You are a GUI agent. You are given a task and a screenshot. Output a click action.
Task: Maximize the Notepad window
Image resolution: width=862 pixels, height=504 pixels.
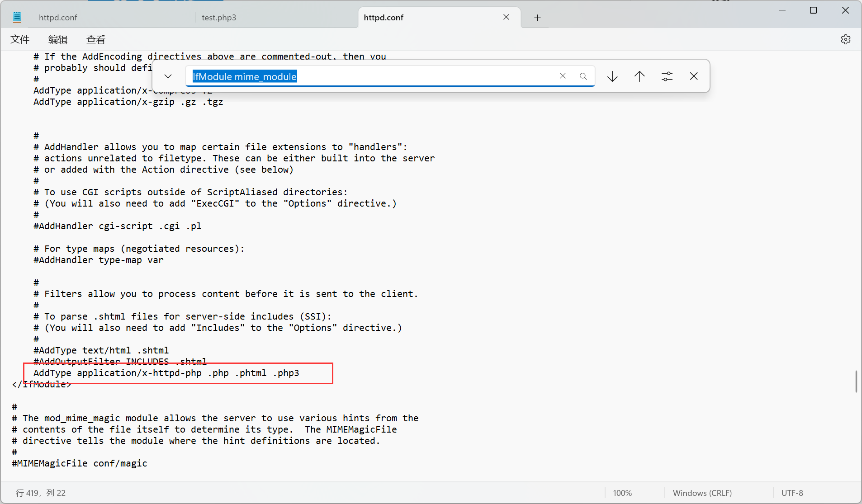pyautogui.click(x=813, y=10)
